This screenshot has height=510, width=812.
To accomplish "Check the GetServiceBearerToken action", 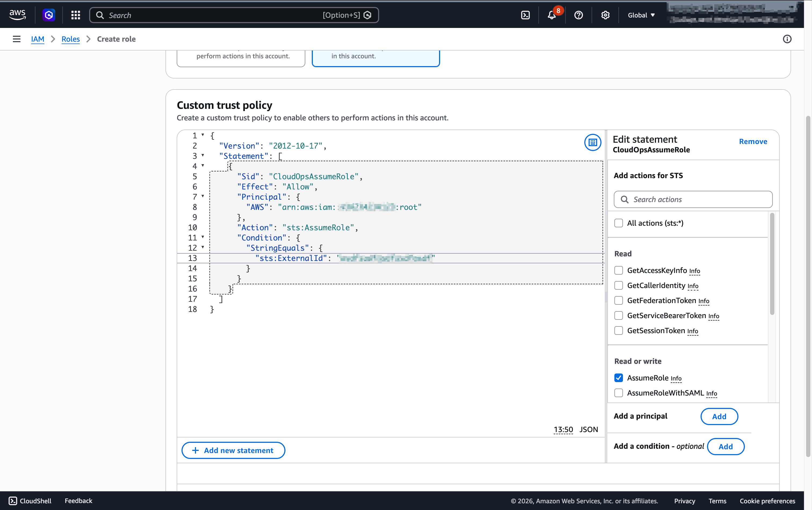I will coord(618,315).
